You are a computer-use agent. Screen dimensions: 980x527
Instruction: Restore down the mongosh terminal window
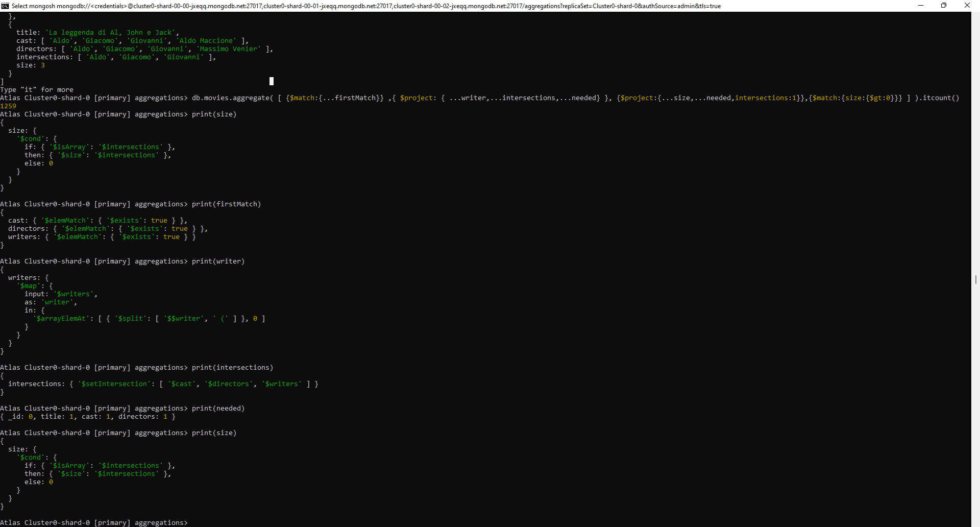coord(944,6)
